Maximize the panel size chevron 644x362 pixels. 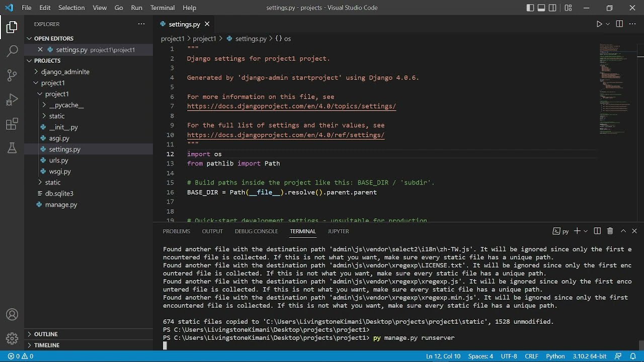coord(623,231)
